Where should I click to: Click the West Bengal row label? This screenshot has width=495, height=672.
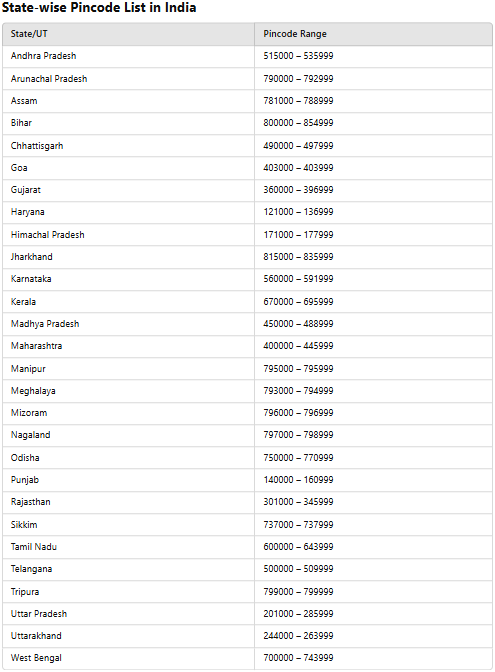click(x=36, y=658)
